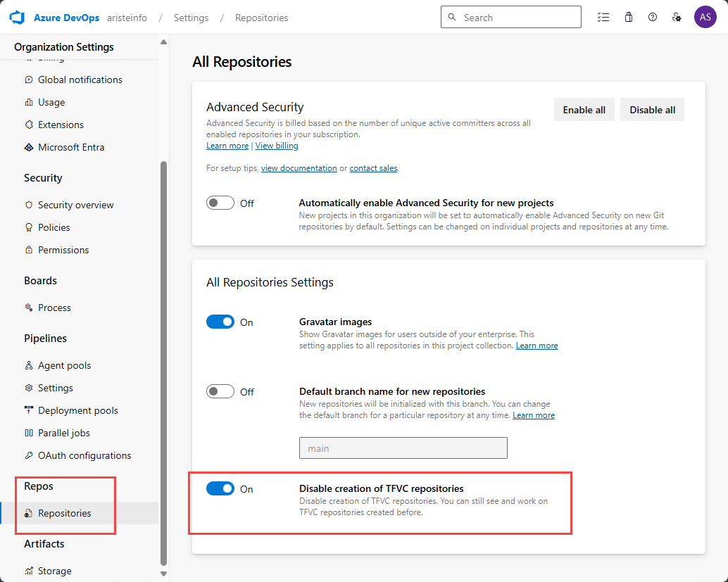Viewport: 728px width, 582px height.
Task: Expand the Repositories breadcrumb
Action: (261, 18)
